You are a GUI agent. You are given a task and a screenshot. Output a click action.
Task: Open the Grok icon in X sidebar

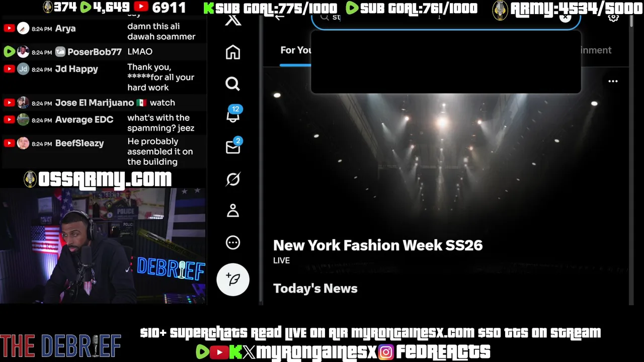pos(232,179)
